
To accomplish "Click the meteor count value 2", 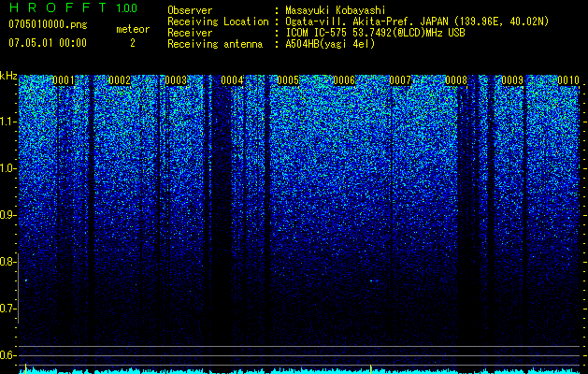I will click(x=133, y=43).
